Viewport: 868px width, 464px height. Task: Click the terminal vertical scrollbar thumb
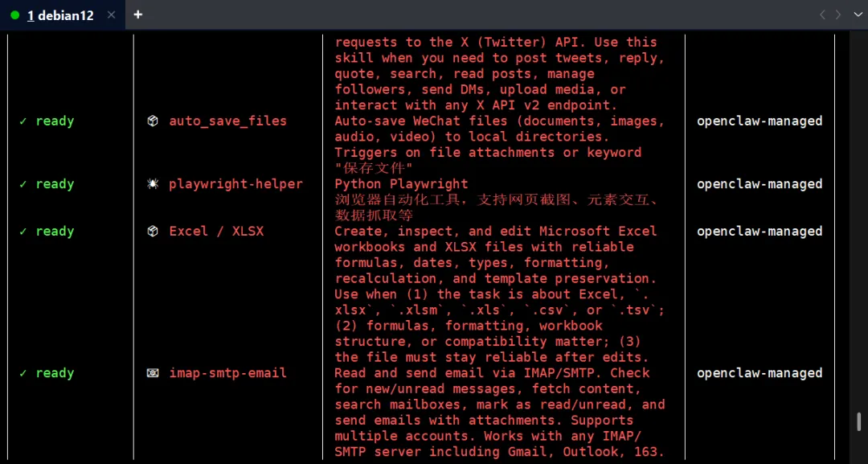tap(858, 422)
